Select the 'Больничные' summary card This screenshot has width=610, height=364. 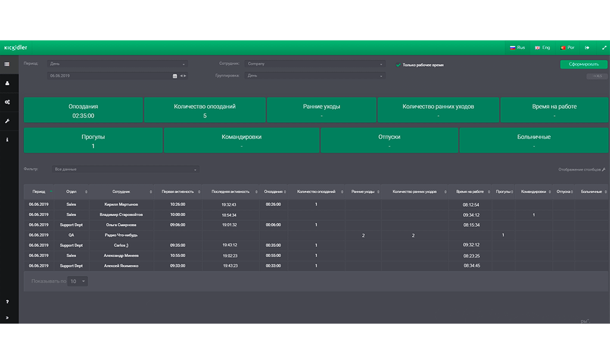tap(534, 141)
